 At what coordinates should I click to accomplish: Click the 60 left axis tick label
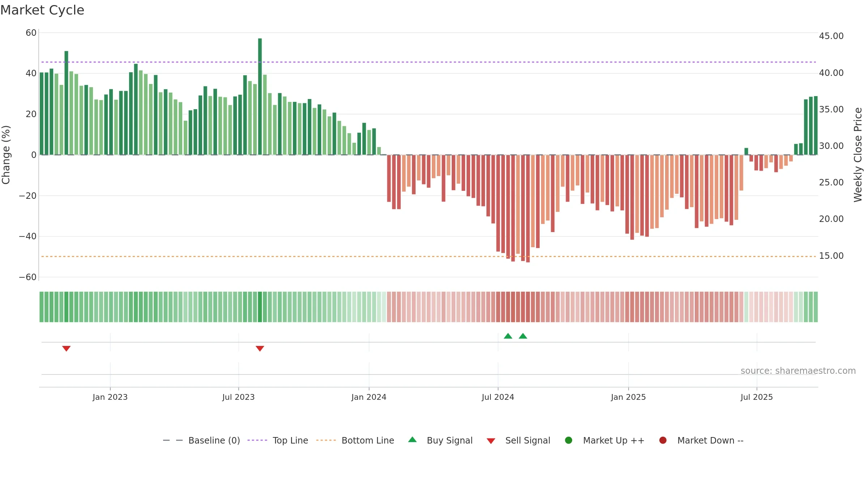(x=31, y=33)
